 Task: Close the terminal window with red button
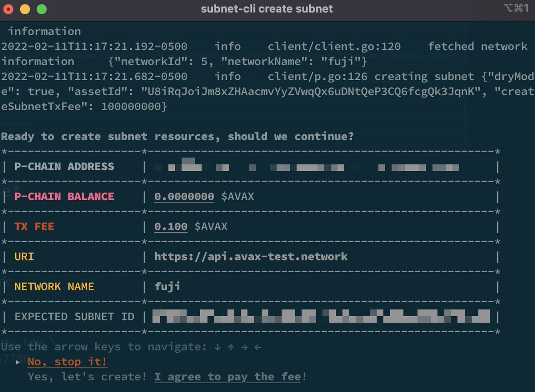coord(9,8)
